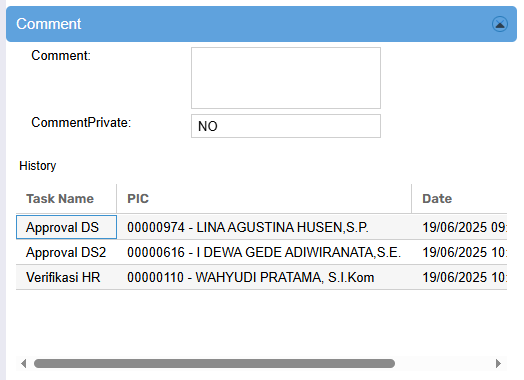Click the horizontal scrollbar thumb
524x380 pixels.
tap(214, 363)
